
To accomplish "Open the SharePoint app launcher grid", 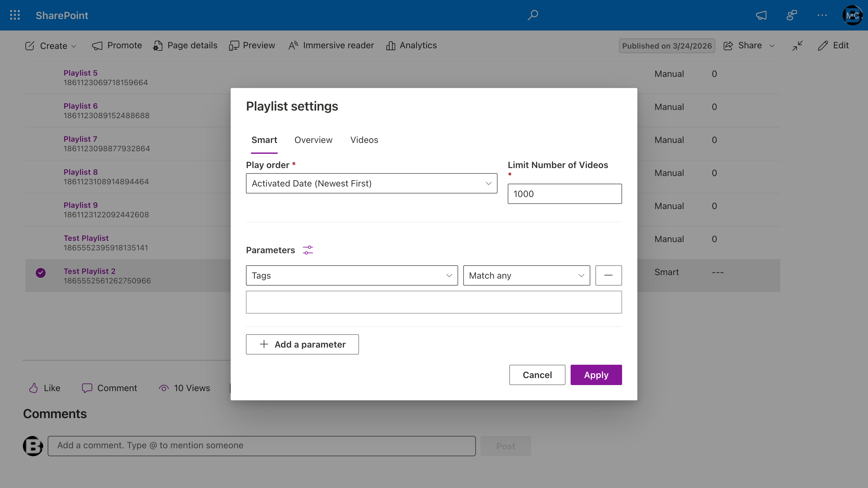I will click(x=15, y=15).
